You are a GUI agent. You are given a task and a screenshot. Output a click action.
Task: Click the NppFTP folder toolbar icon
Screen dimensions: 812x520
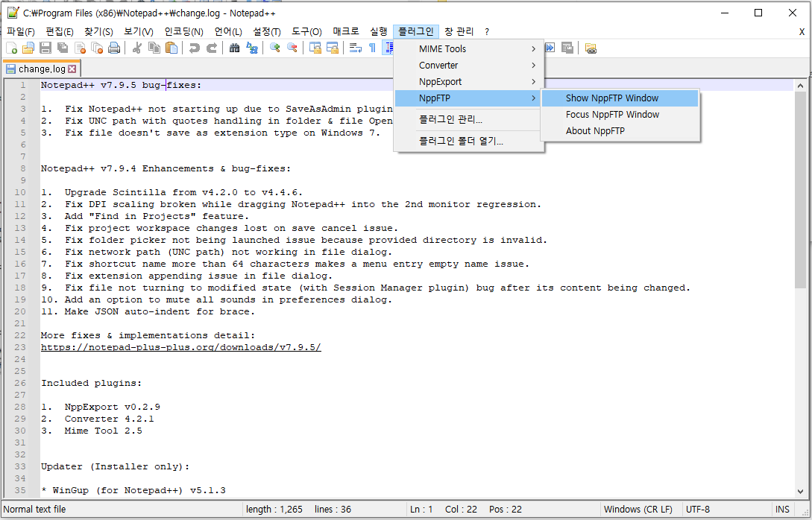click(x=591, y=48)
